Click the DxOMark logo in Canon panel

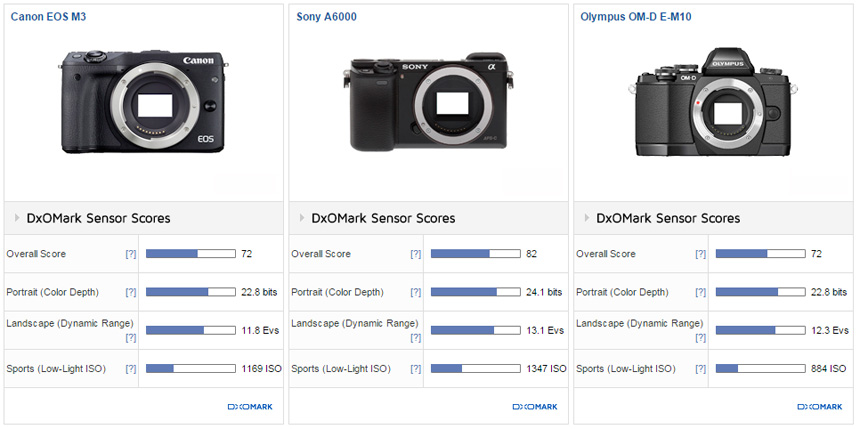tap(250, 407)
